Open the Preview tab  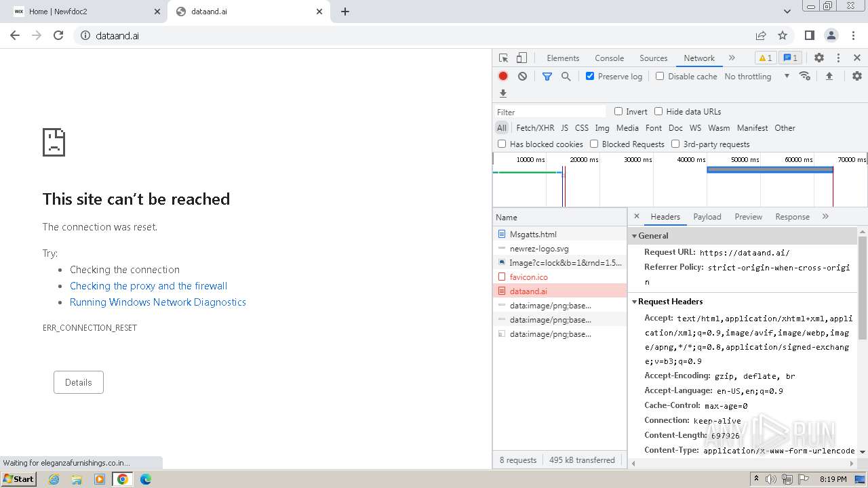tap(749, 217)
